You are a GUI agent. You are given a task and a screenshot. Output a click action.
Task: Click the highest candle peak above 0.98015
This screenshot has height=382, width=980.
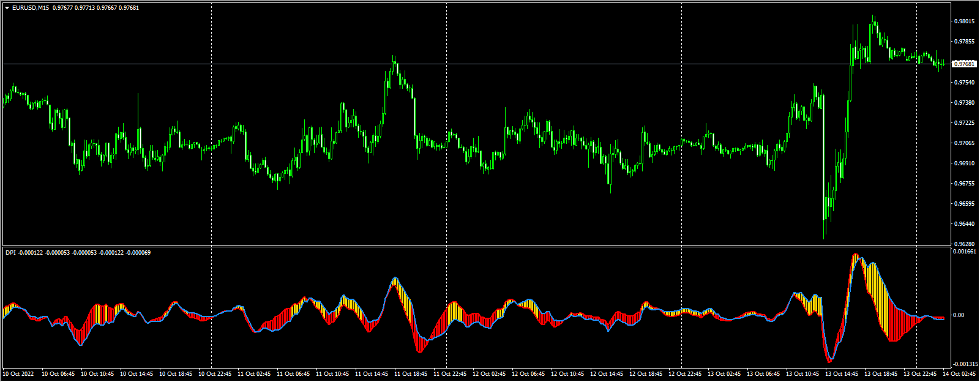tap(873, 18)
